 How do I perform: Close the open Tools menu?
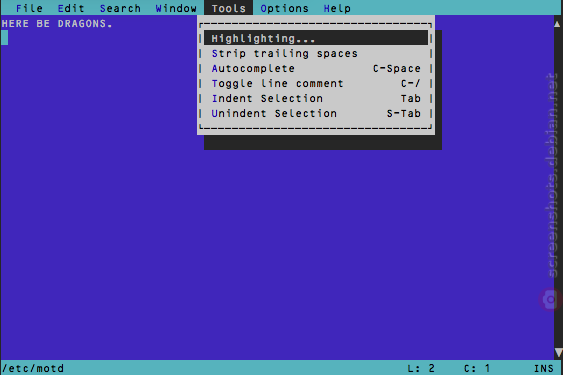tap(229, 8)
